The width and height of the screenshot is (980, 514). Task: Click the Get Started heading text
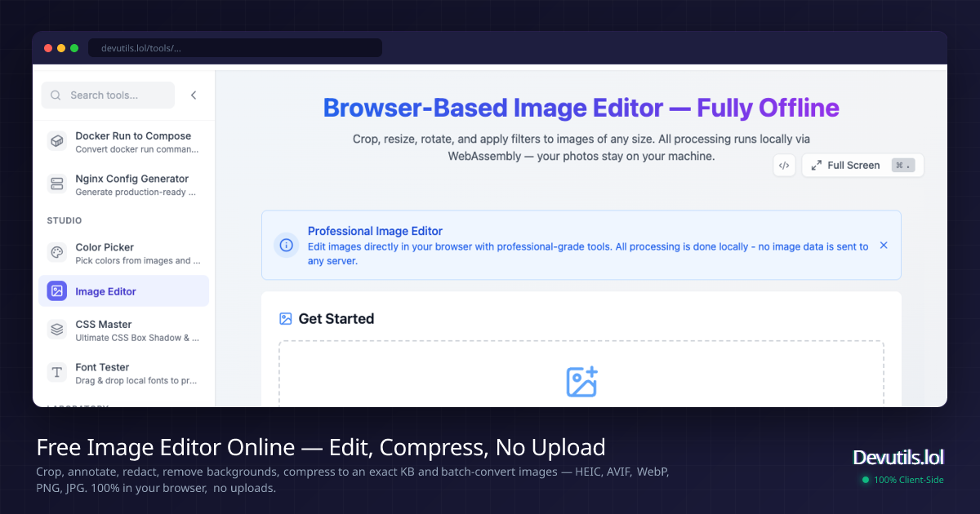coord(336,319)
